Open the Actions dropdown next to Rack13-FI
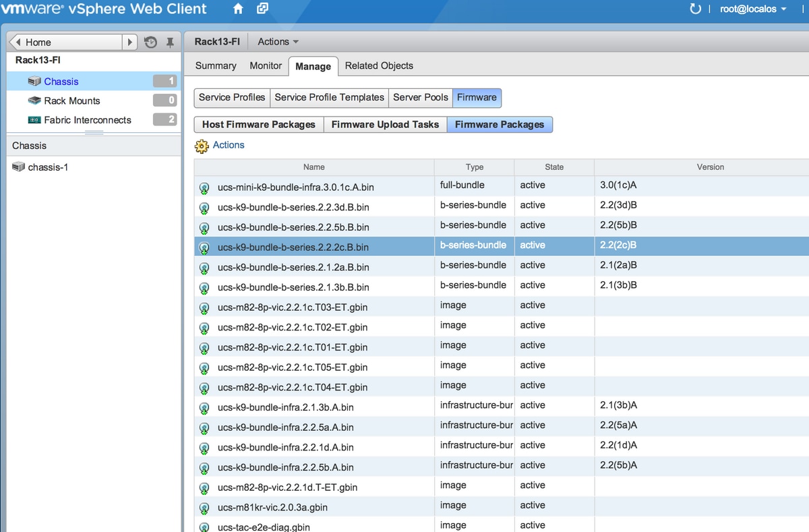 278,42
